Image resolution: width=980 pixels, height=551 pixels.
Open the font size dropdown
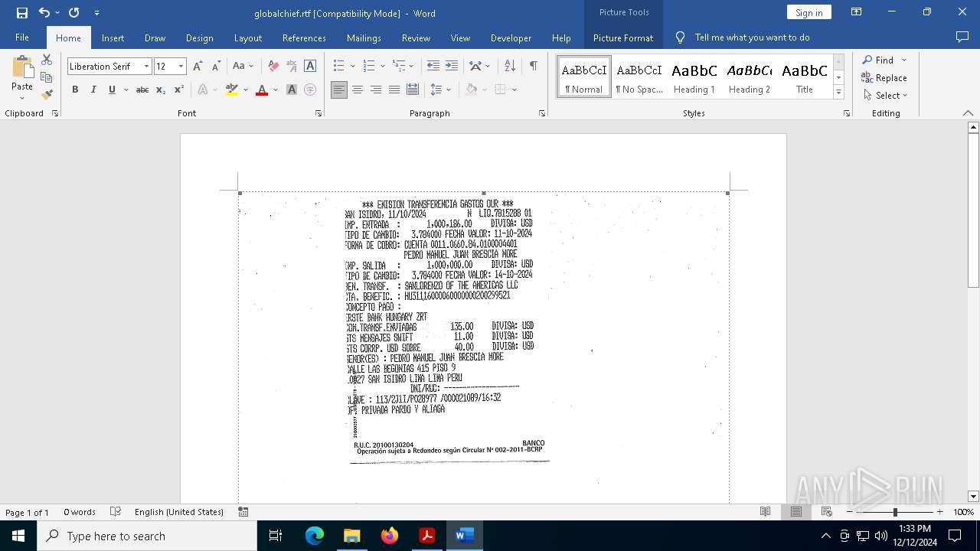(181, 67)
